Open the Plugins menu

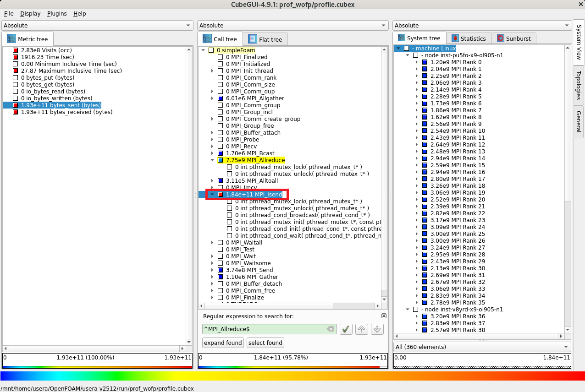tap(57, 14)
